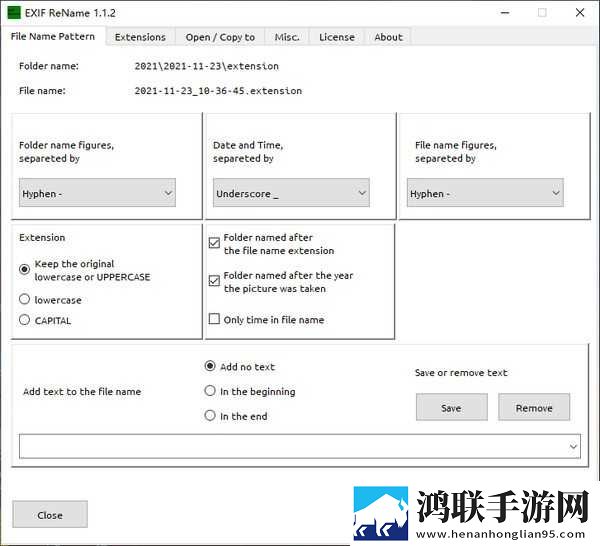Expand the Folder name figures separator dropdown
Screen dimensions: 600x546
(x=97, y=193)
